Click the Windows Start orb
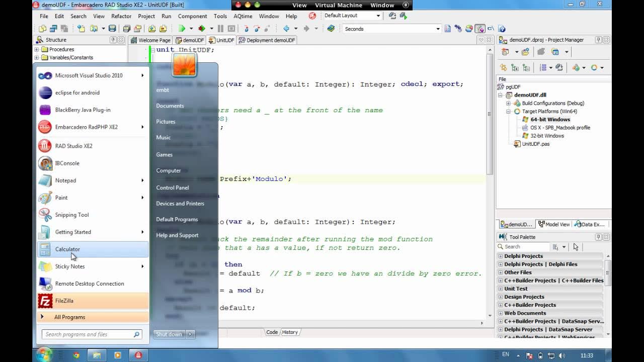Screen dimensions: 644x362 tap(44, 354)
